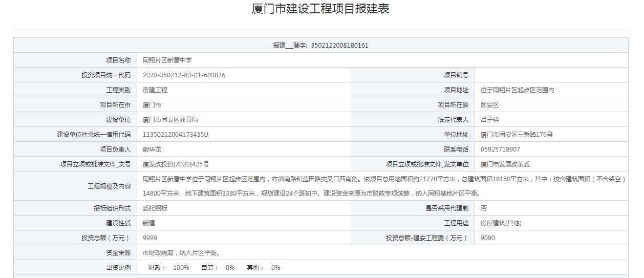
Task: Select document number 厦发改投资[2020]425号
Action: [176, 164]
